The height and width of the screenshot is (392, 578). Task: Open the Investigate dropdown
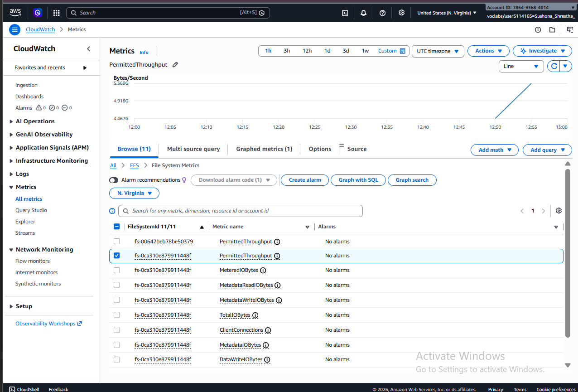542,51
